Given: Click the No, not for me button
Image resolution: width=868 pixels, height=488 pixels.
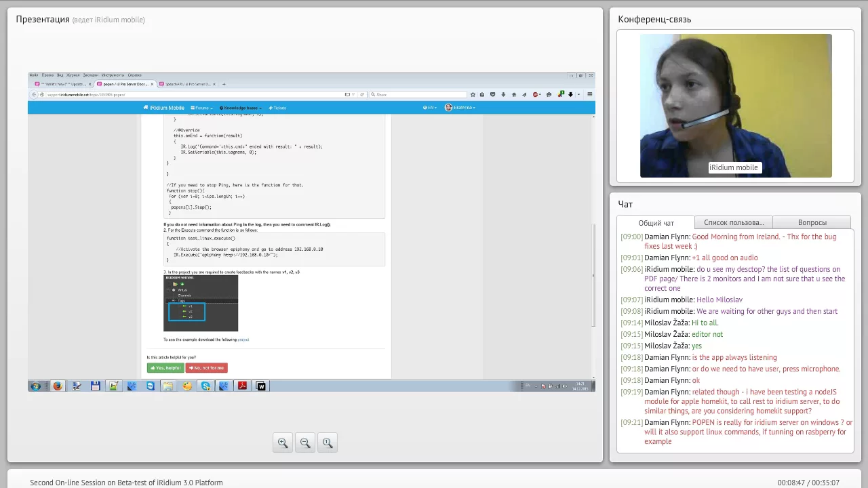Looking at the screenshot, I should [207, 368].
